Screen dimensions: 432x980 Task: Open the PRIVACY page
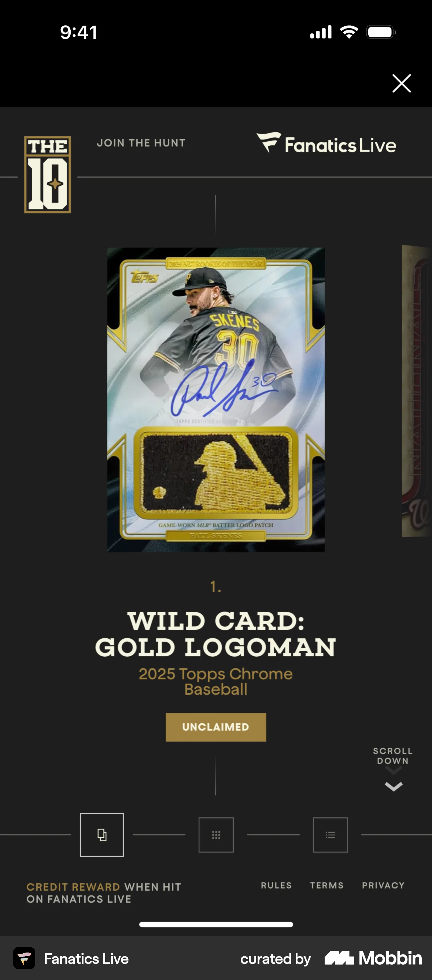click(383, 885)
